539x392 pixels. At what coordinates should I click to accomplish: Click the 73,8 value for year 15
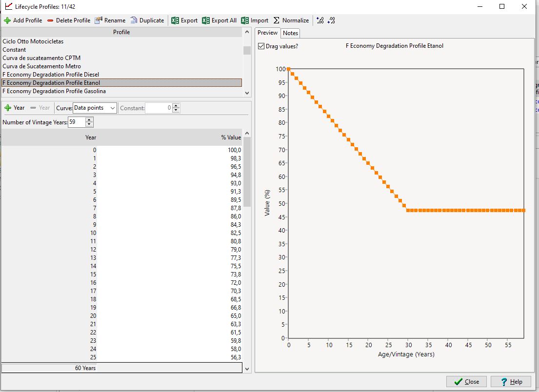click(236, 274)
